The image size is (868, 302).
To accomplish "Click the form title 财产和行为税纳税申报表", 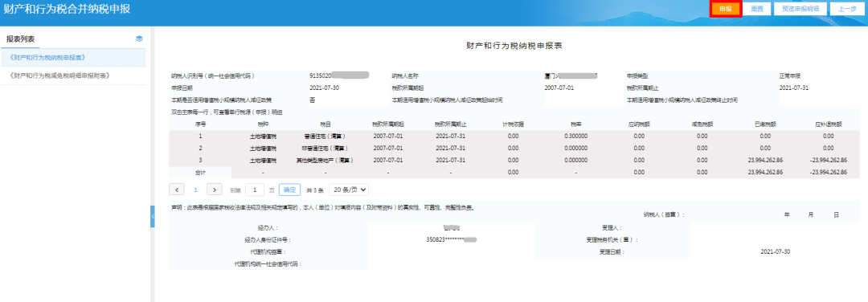I will 514,46.
